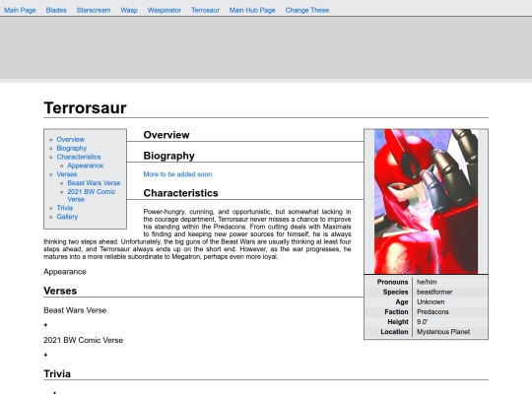Click the 'More to be added soon.' link
Image resolution: width=532 pixels, height=399 pixels.
point(178,174)
